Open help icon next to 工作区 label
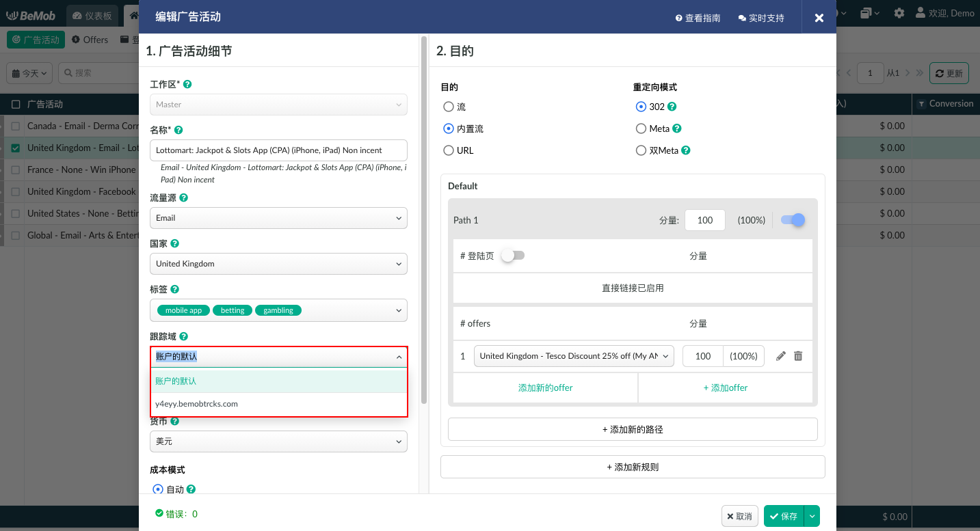980x531 pixels. point(187,84)
